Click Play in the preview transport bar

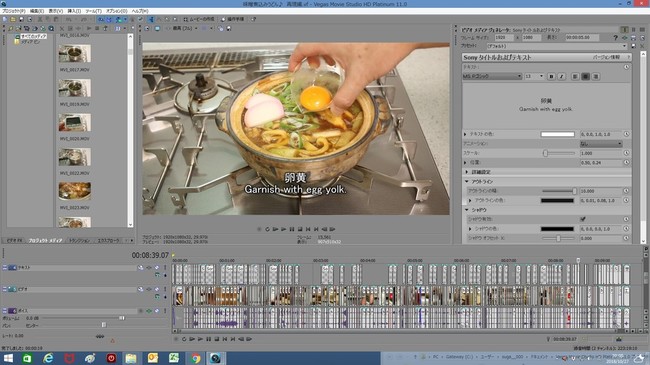pos(284,229)
